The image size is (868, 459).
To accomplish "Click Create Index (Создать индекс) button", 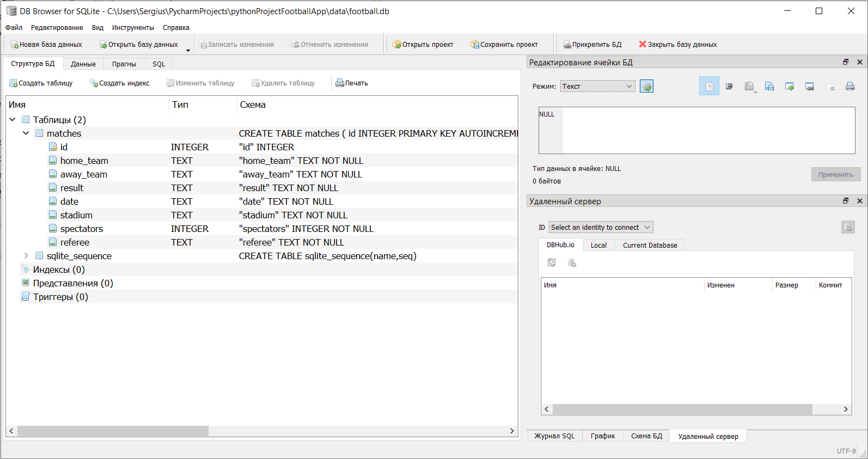I will [x=119, y=83].
